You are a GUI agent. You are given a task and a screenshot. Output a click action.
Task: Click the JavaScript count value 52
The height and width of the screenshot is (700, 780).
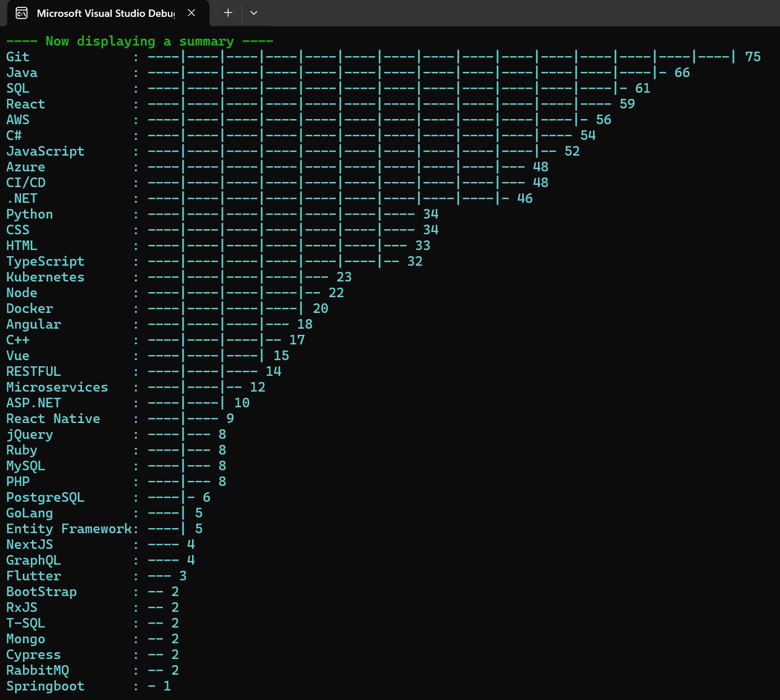tap(572, 151)
